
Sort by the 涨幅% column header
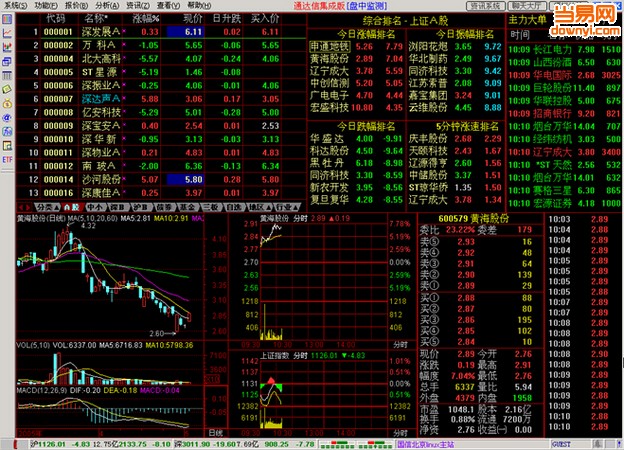145,18
